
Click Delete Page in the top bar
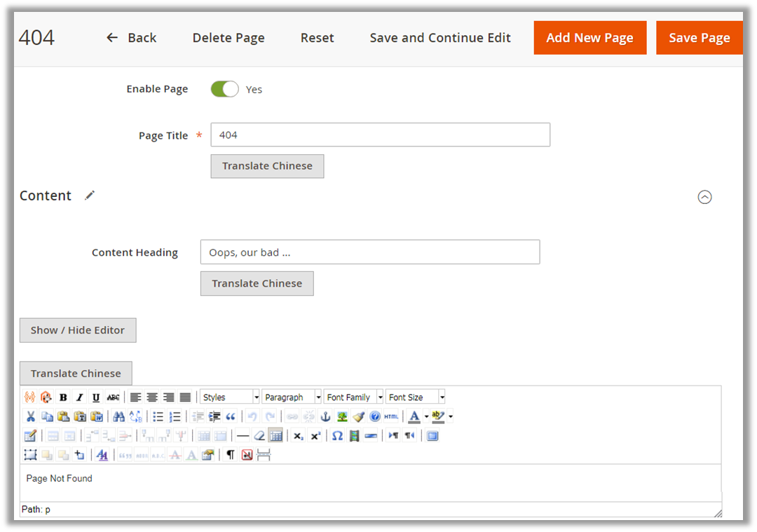[229, 38]
